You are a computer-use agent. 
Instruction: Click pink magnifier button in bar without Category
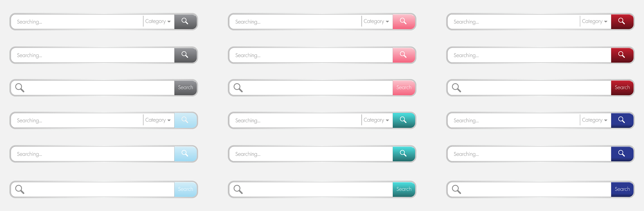click(403, 55)
